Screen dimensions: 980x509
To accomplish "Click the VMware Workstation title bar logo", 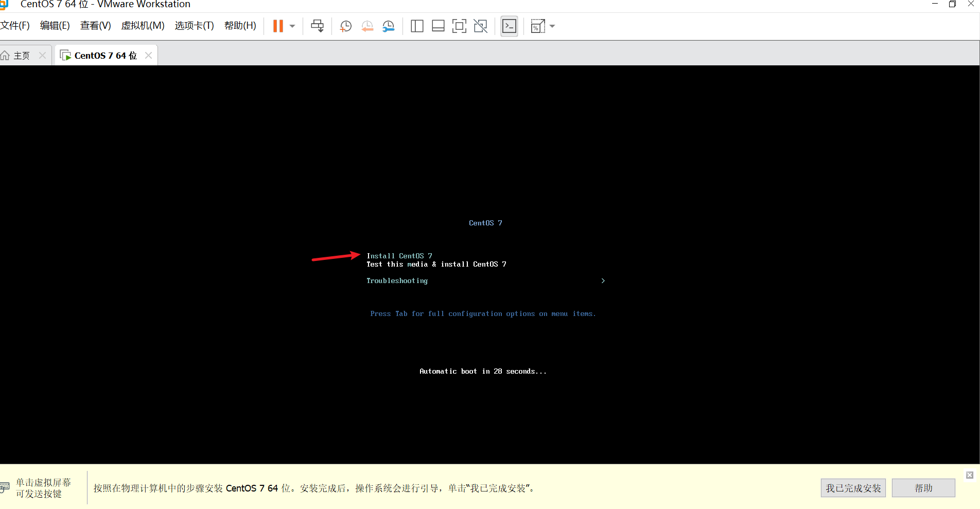I will (x=4, y=4).
